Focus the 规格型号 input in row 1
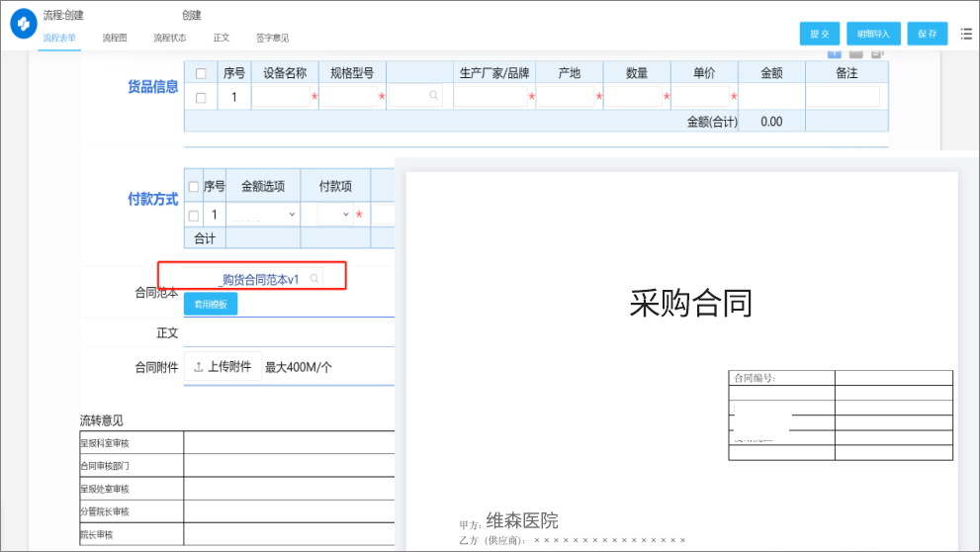Screen dimensions: 980x552 (x=349, y=96)
